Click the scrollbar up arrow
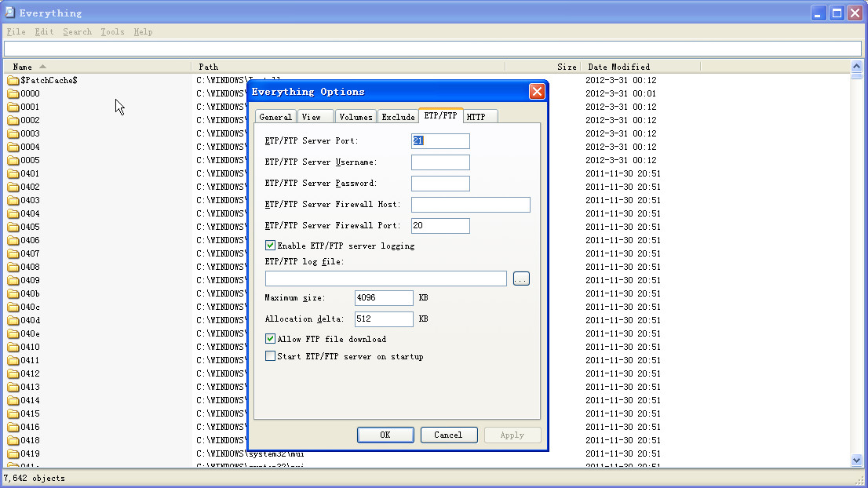This screenshot has width=868, height=488. 856,67
